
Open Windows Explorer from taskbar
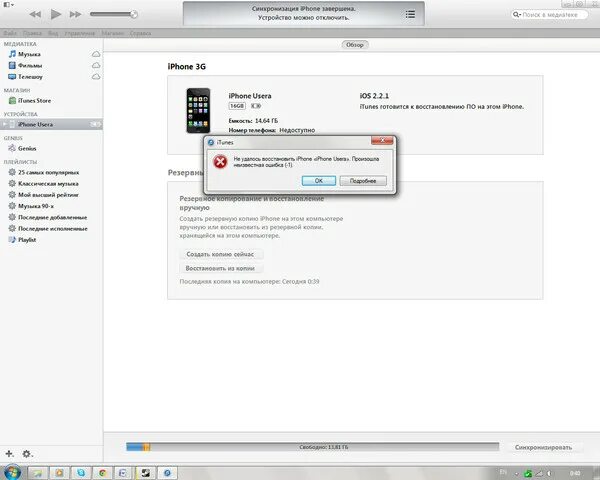[x=37, y=473]
